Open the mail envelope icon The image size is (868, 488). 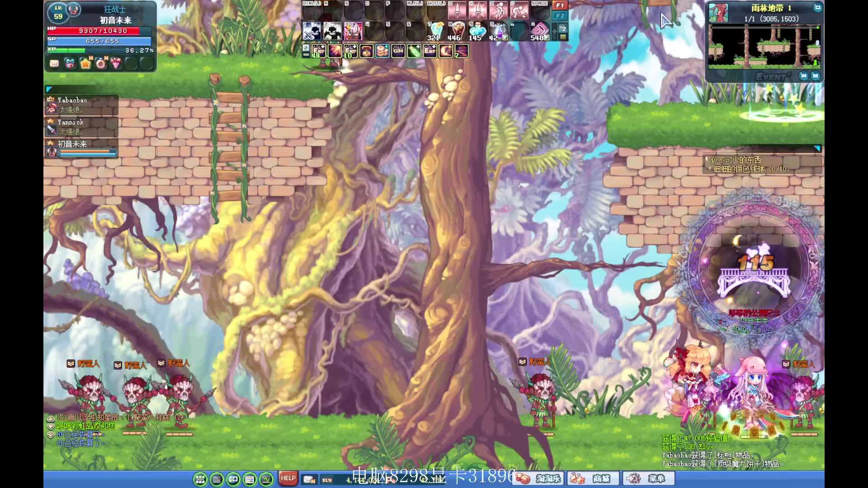coord(54,64)
